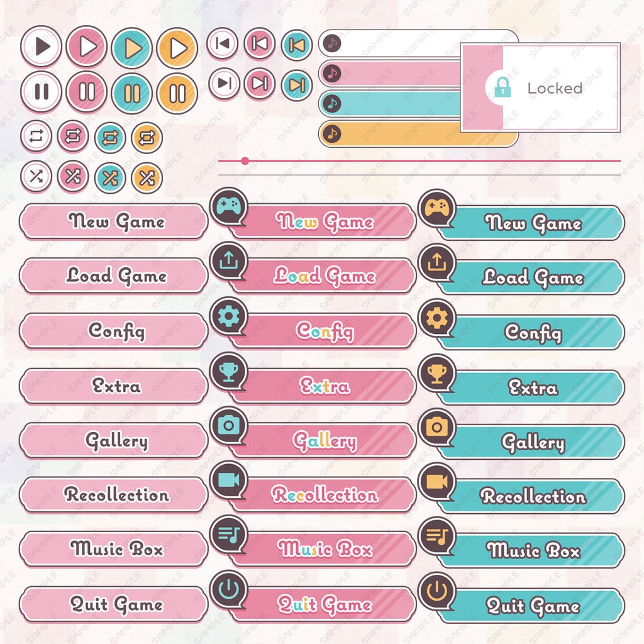Click the pink skip-to-previous track icon
Image resolution: width=644 pixels, height=644 pixels.
click(x=260, y=43)
